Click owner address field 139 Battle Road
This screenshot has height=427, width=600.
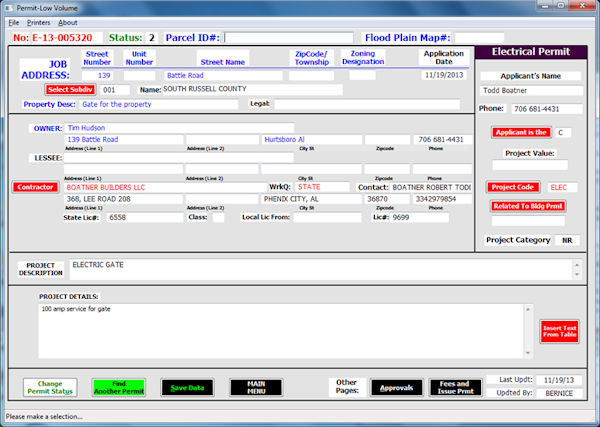pos(124,139)
